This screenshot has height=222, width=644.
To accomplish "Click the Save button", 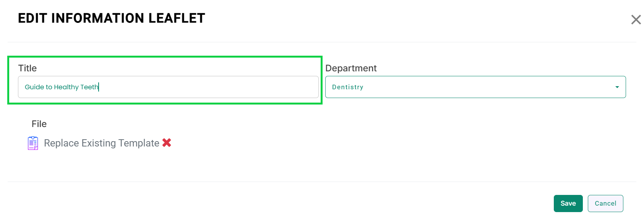I will pos(568,203).
